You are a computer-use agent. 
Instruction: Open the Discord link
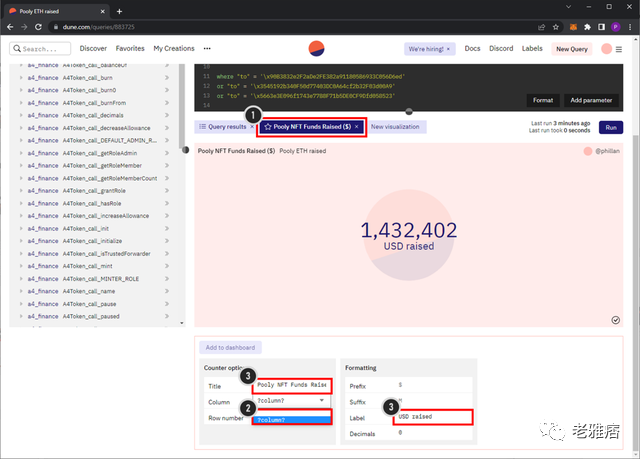coord(501,49)
